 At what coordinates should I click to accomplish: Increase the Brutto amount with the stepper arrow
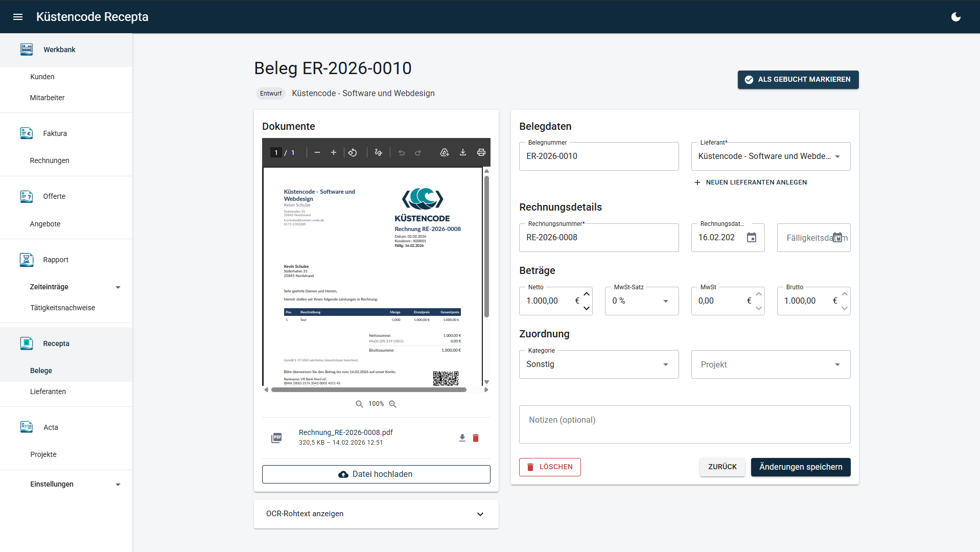(845, 294)
